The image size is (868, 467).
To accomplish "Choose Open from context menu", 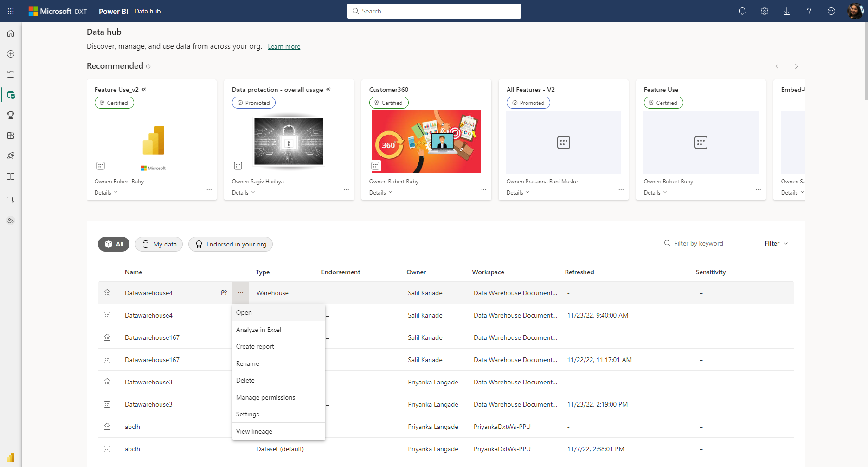I will pyautogui.click(x=278, y=312).
